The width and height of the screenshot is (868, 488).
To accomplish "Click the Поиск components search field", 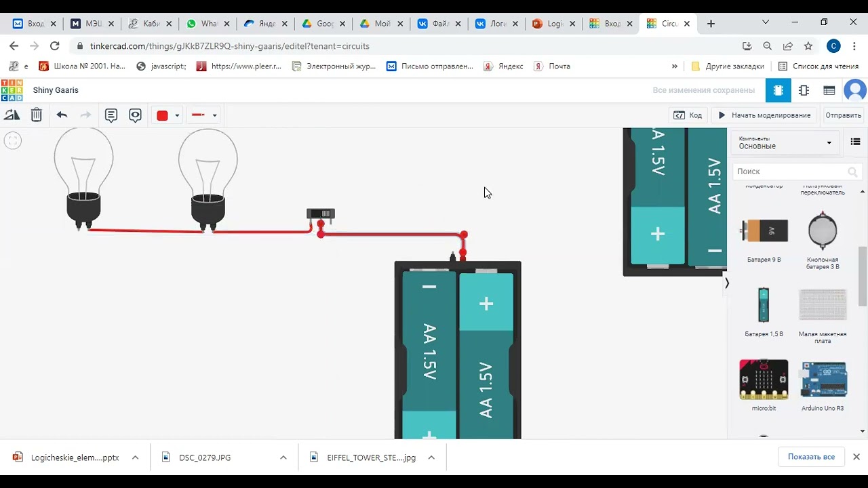I will [797, 171].
